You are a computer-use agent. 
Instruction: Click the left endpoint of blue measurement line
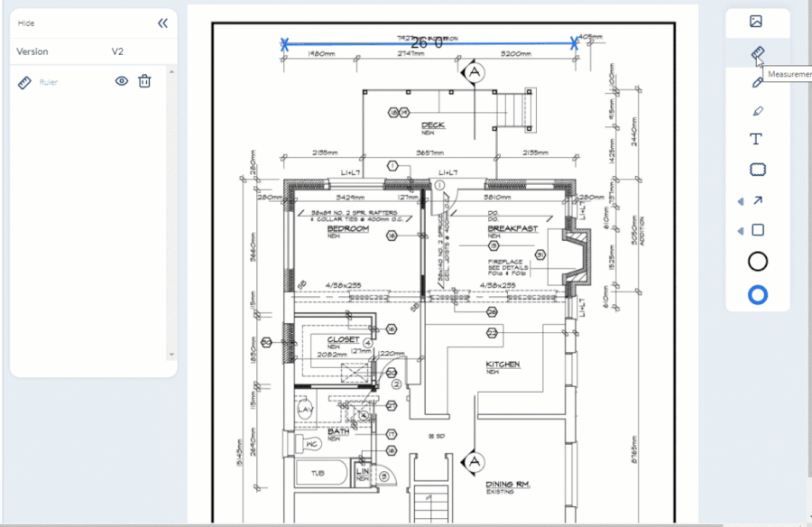coord(284,44)
